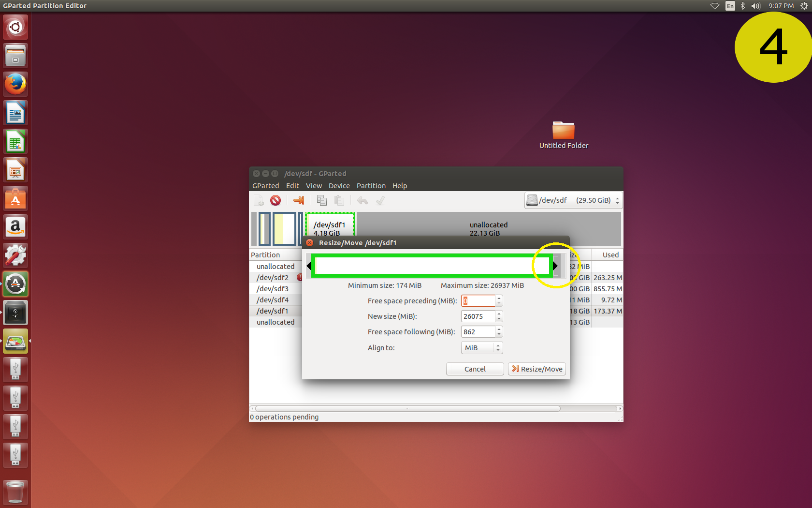Image resolution: width=812 pixels, height=508 pixels.
Task: Increase Free space preceding with up stepper
Action: pyautogui.click(x=499, y=298)
